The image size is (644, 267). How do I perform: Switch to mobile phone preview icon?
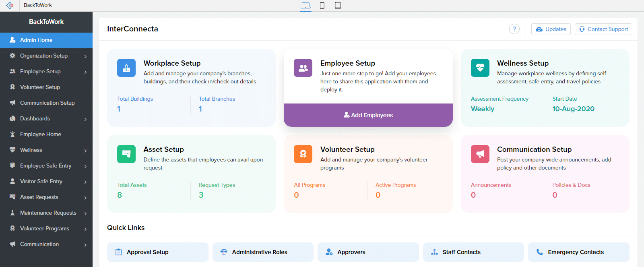coord(322,6)
